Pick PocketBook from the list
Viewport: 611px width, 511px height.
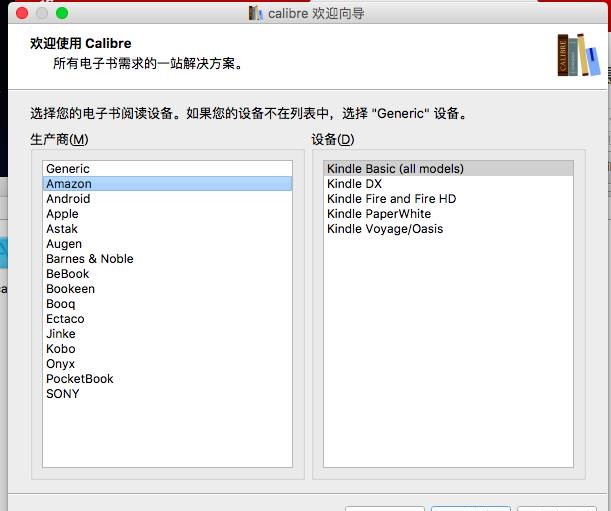(167, 379)
